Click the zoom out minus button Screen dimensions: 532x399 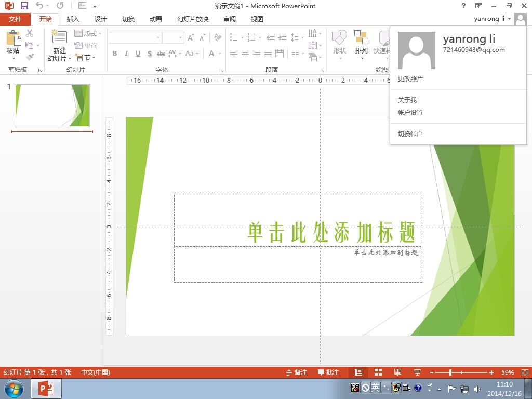click(432, 372)
